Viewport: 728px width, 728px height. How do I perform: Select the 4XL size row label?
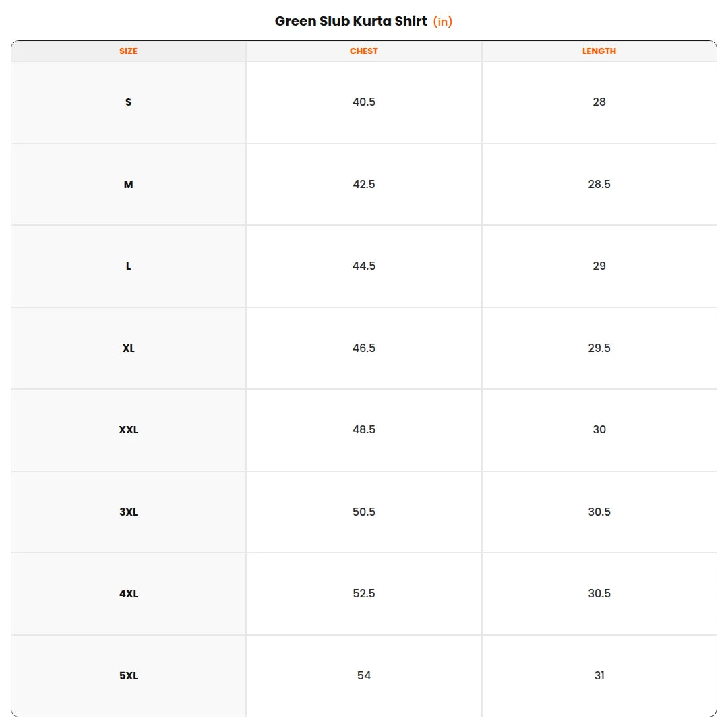[128, 594]
